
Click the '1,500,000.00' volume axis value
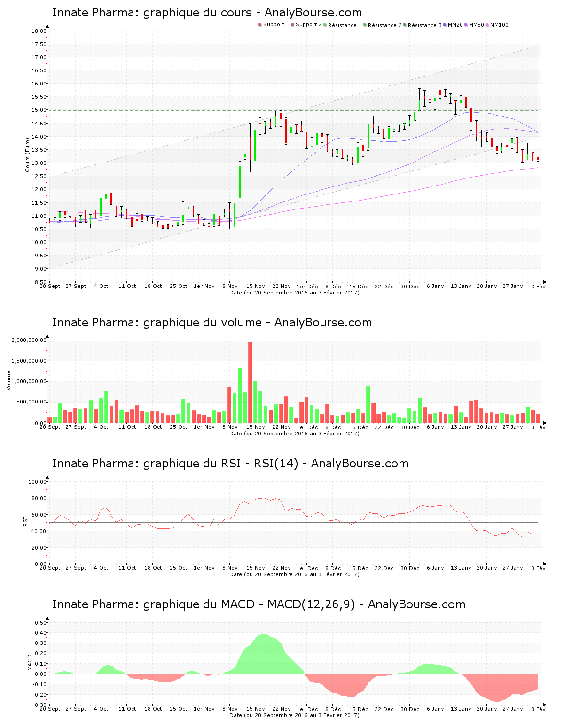tap(29, 361)
